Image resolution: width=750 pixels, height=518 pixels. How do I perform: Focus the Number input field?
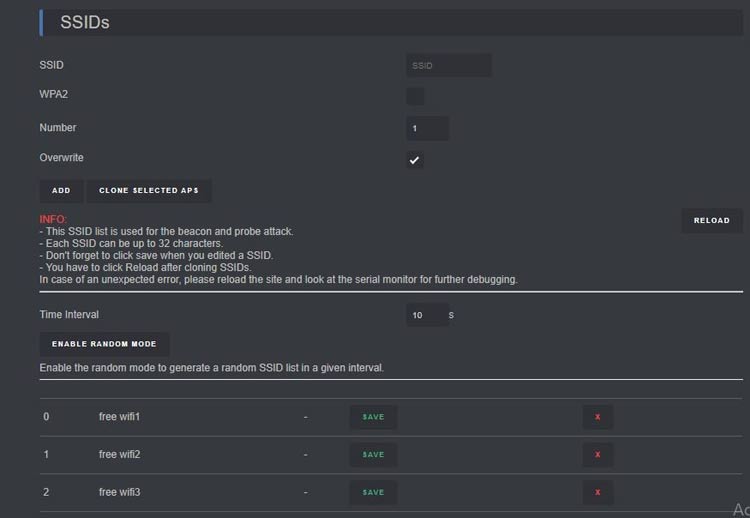tap(428, 128)
